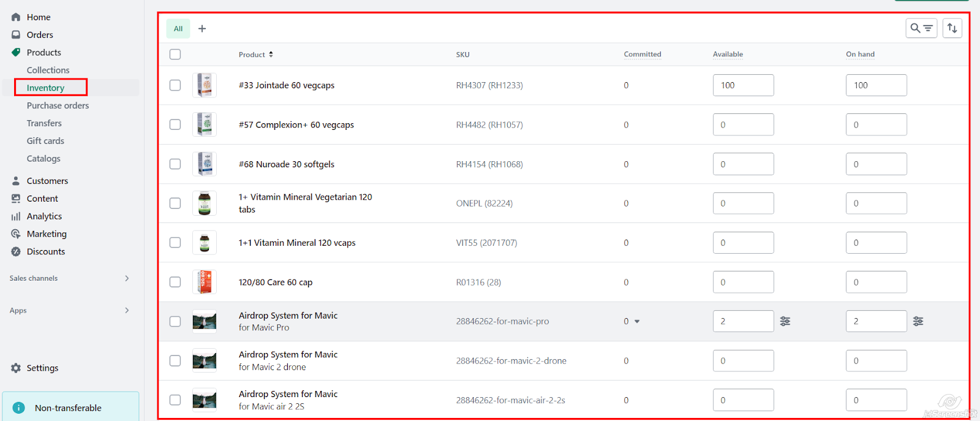This screenshot has height=421, width=980.
Task: Expand the Sales channels section
Action: coord(127,278)
